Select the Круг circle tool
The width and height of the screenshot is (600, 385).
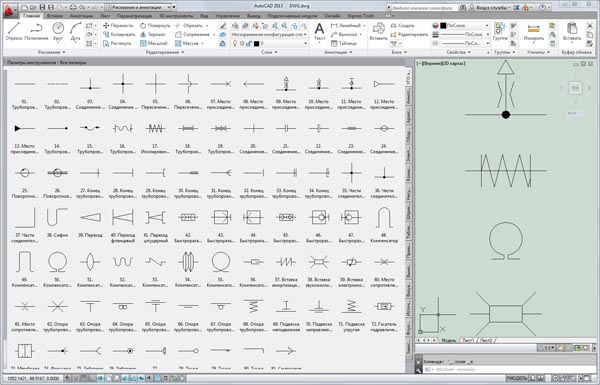pos(58,31)
